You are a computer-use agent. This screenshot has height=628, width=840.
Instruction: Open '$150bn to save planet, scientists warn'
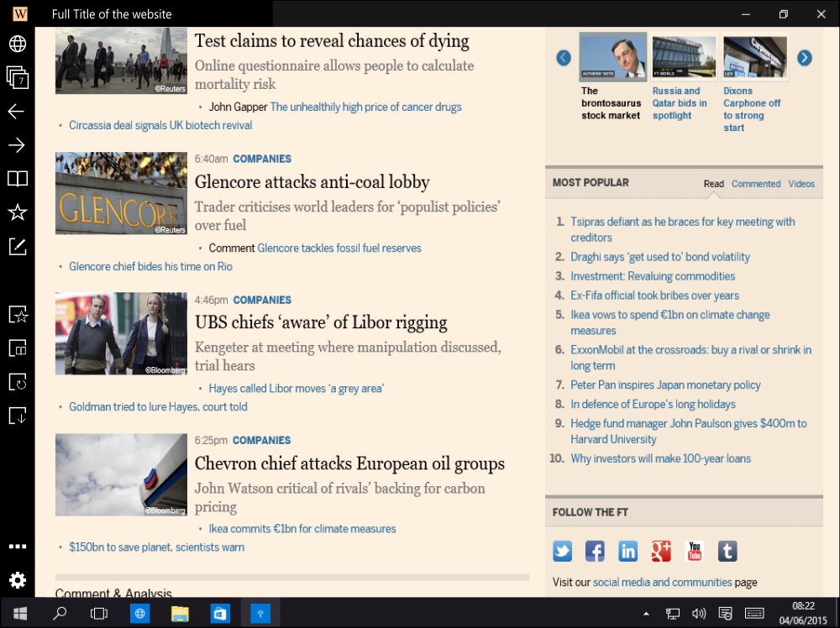click(156, 547)
